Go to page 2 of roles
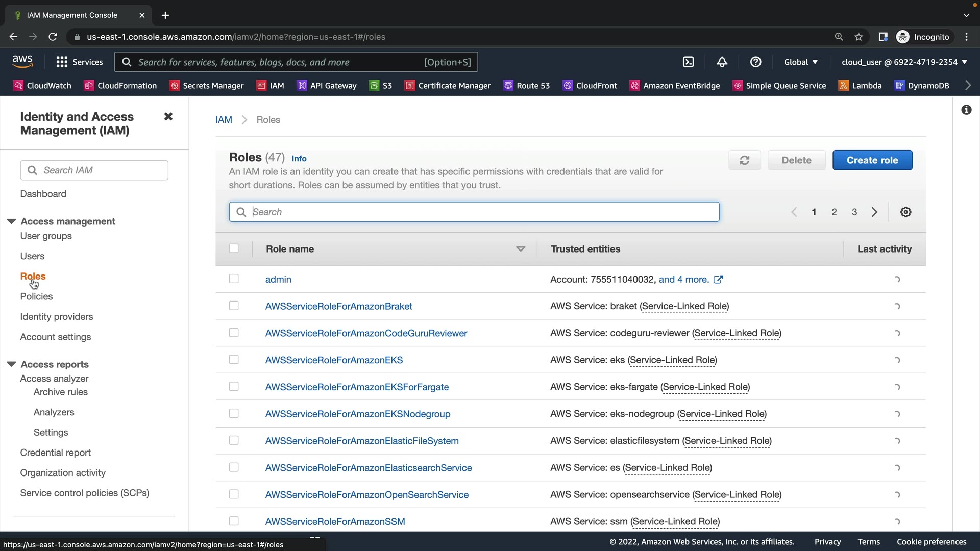This screenshot has height=551, width=980. (x=834, y=212)
